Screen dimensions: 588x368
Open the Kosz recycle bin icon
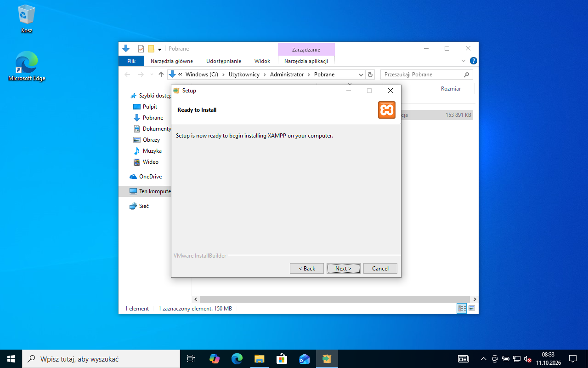27,19
